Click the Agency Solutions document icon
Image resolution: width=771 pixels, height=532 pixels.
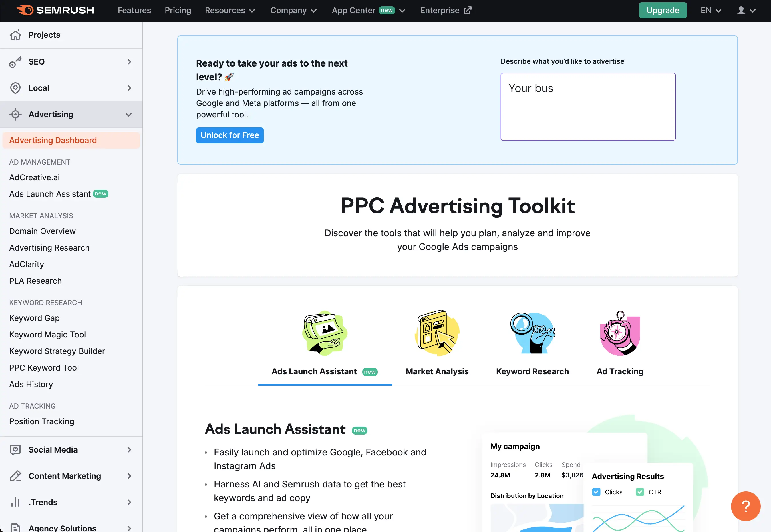(15, 527)
